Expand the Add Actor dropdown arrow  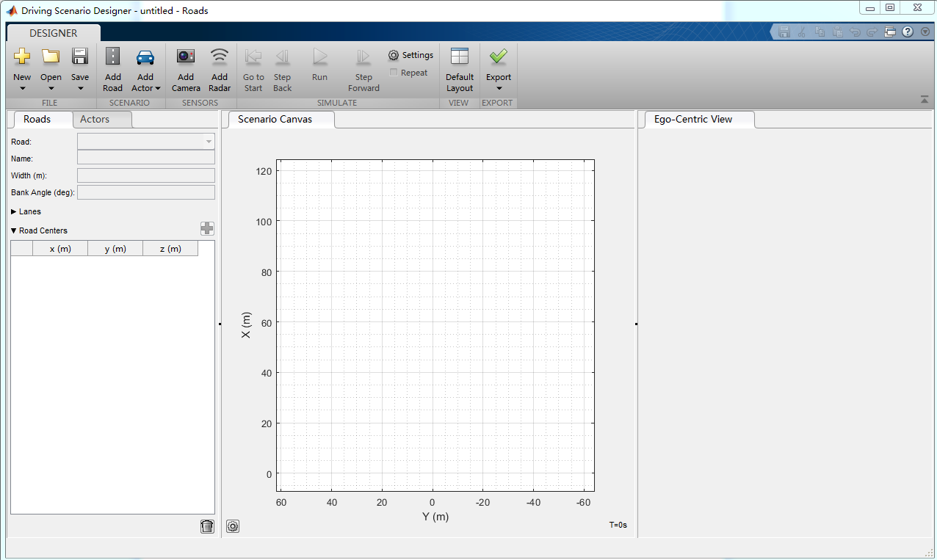[x=158, y=89]
